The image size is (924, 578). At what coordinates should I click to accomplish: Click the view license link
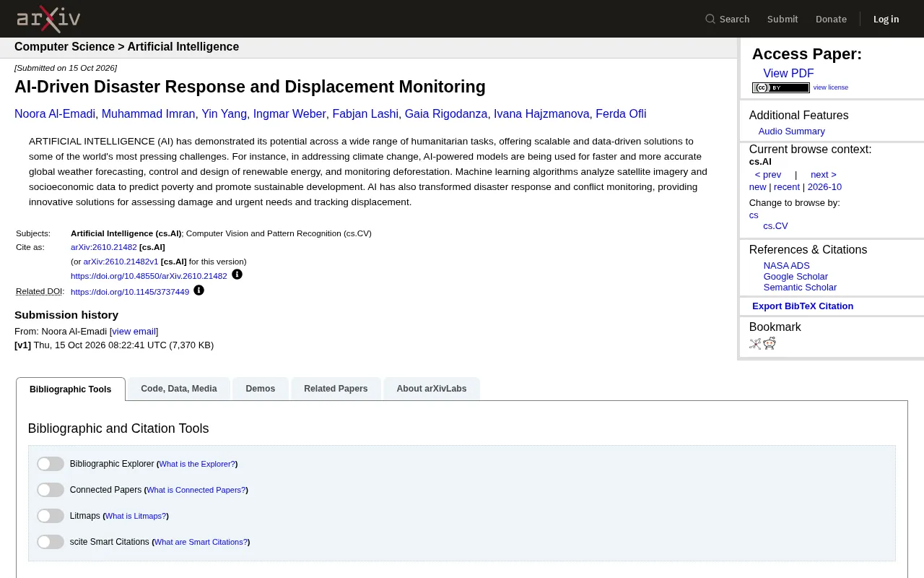coord(831,87)
